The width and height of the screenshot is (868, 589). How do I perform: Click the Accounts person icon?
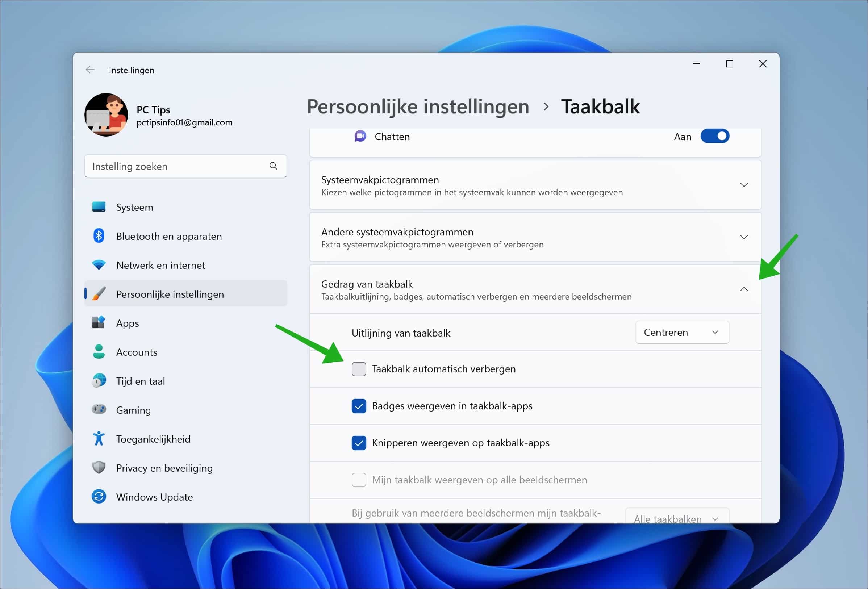tap(98, 351)
